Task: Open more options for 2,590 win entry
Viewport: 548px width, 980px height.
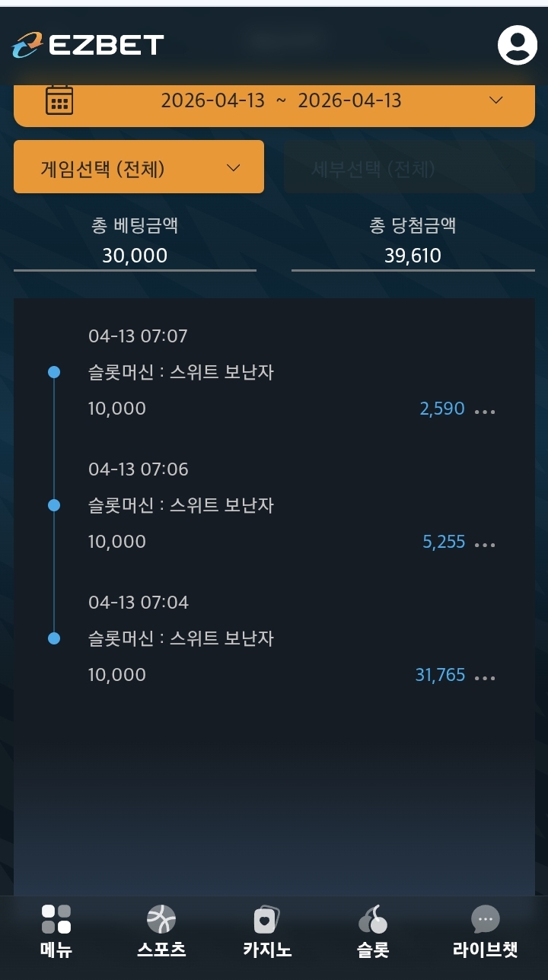Action: pyautogui.click(x=485, y=411)
